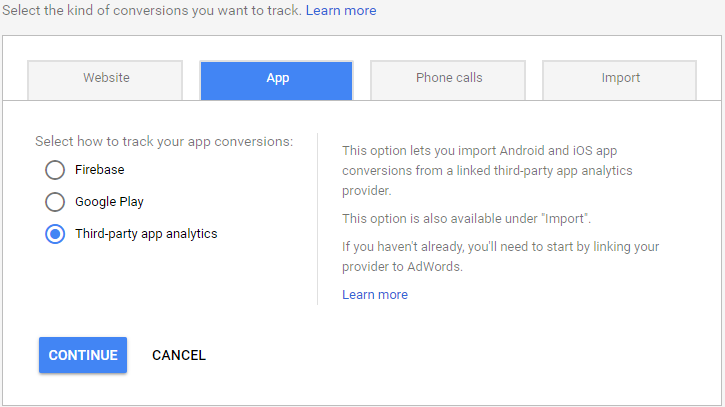Click the "Select how to track" prompt text

click(164, 142)
